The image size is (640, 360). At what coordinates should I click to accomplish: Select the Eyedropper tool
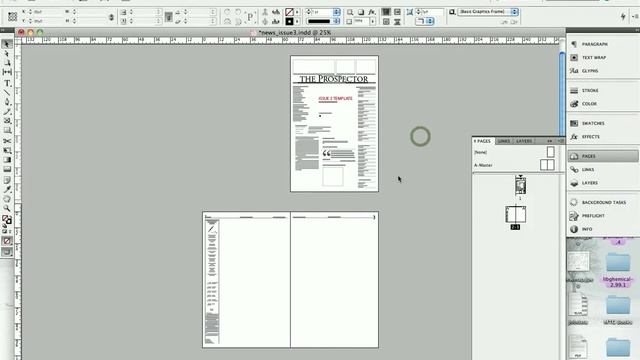pyautogui.click(x=7, y=189)
